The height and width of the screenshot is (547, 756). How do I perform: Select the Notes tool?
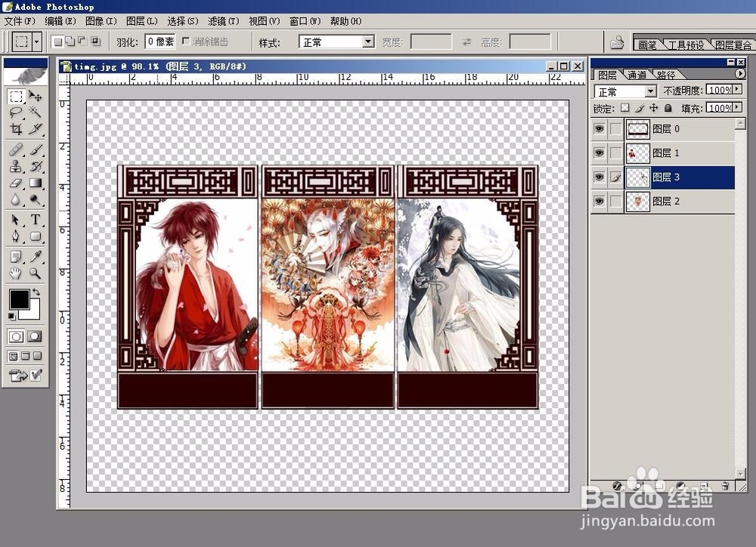16,257
